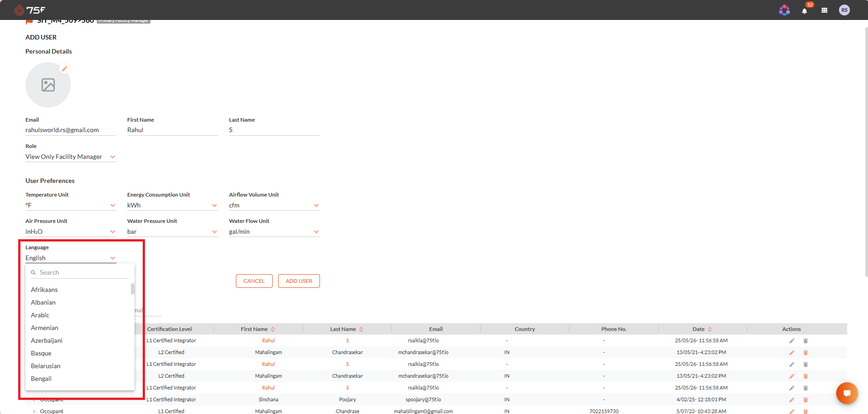
Task: Expand the Occupant row chevron
Action: click(x=34, y=411)
